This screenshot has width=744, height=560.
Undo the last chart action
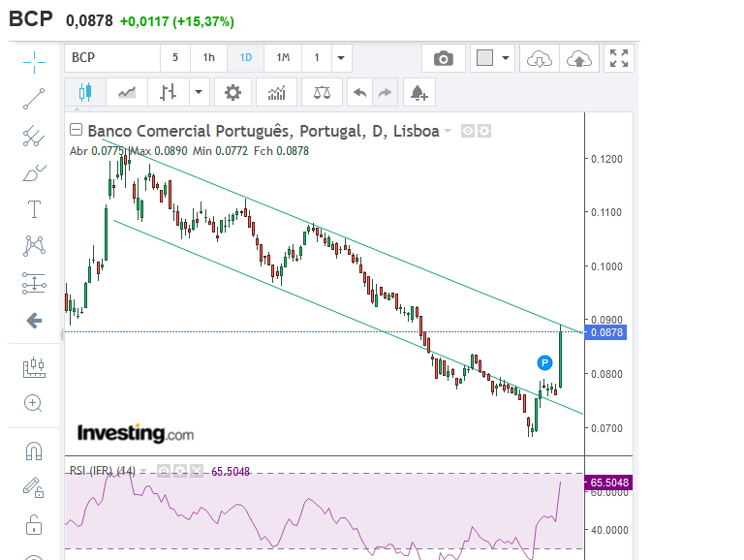(360, 92)
